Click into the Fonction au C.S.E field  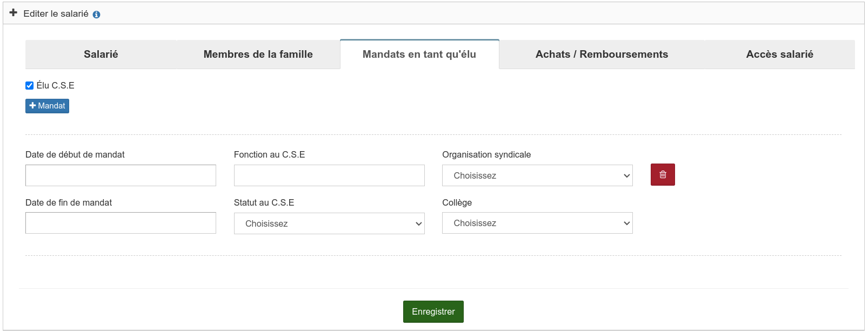[329, 175]
